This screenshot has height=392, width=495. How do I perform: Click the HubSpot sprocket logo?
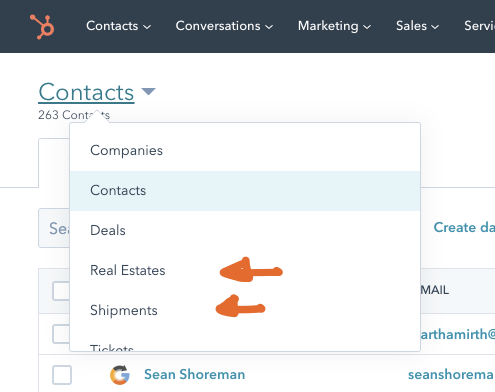(42, 27)
